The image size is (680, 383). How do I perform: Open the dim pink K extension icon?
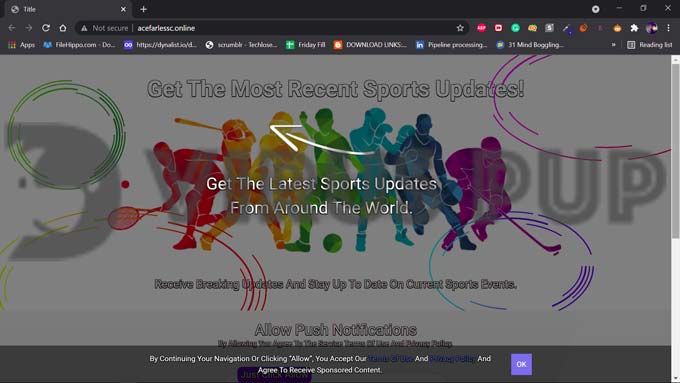[600, 28]
